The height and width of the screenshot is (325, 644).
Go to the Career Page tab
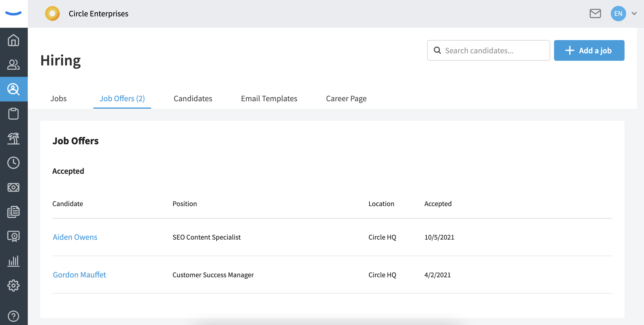tap(346, 98)
